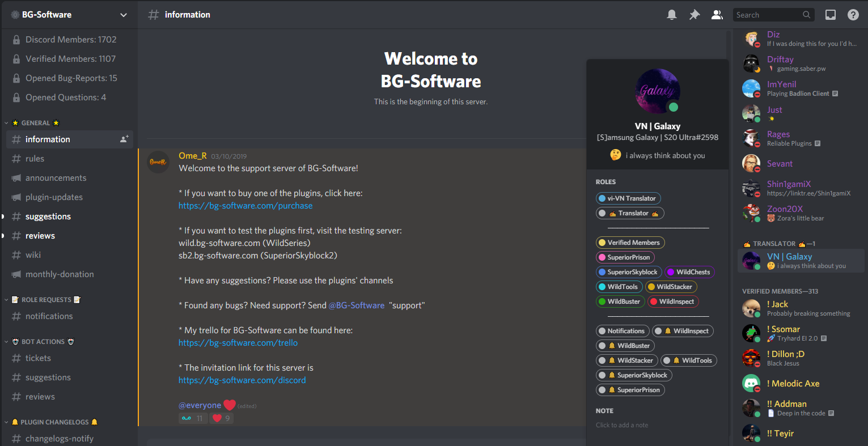Click the Notifications grey role pill

[x=623, y=331]
